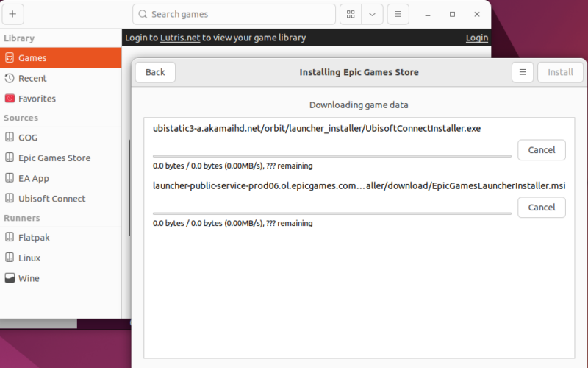Click the Lutris.net link
This screenshot has width=588, height=368.
point(180,38)
